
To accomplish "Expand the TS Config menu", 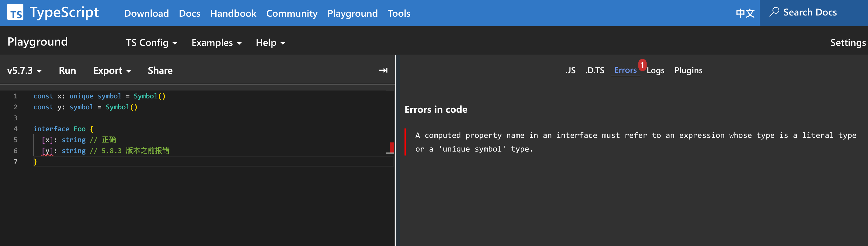I will pyautogui.click(x=151, y=43).
